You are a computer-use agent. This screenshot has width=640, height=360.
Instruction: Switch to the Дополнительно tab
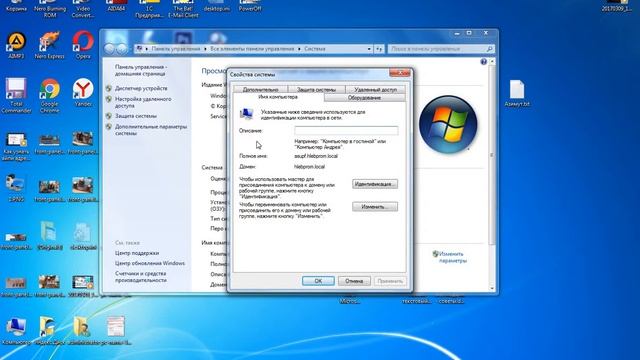[260, 89]
